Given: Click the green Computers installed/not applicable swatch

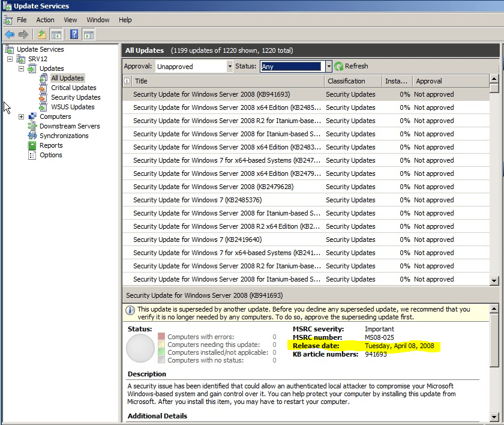Looking at the screenshot, I should (x=161, y=352).
